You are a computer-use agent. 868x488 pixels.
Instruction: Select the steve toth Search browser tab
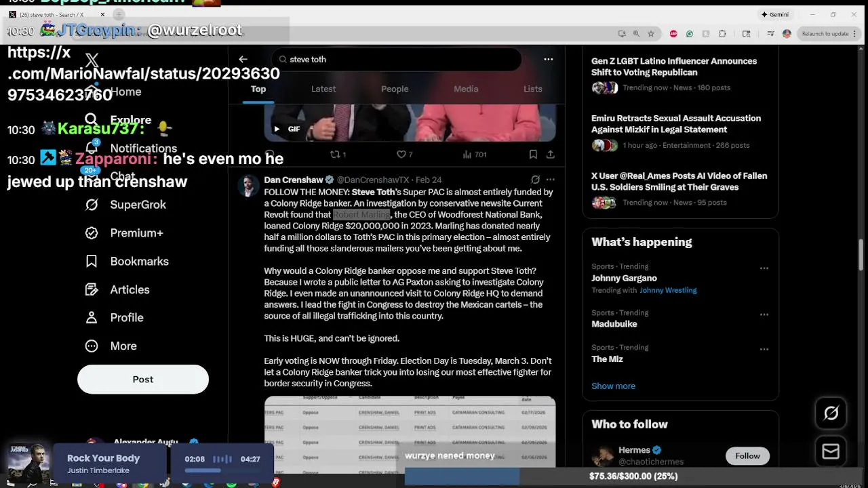[56, 14]
